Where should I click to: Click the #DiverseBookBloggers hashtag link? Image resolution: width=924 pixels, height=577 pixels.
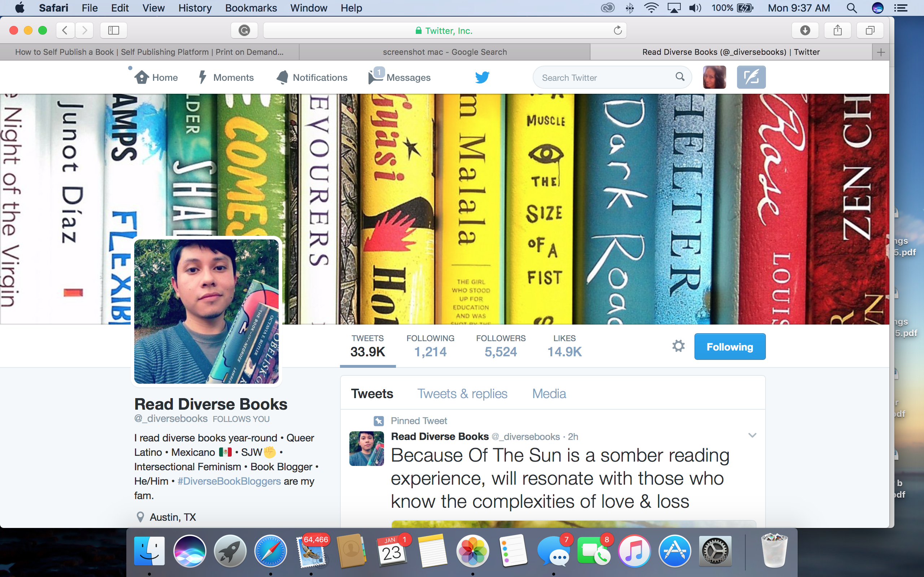[229, 481]
